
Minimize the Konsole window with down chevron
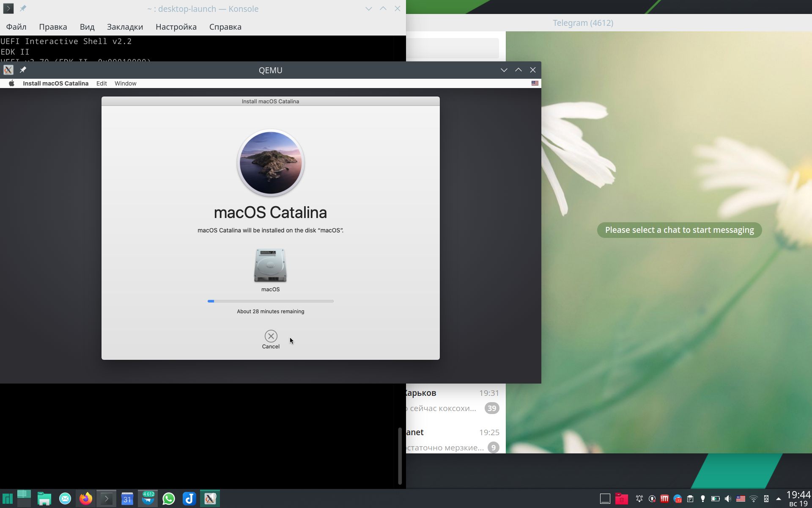pyautogui.click(x=368, y=8)
